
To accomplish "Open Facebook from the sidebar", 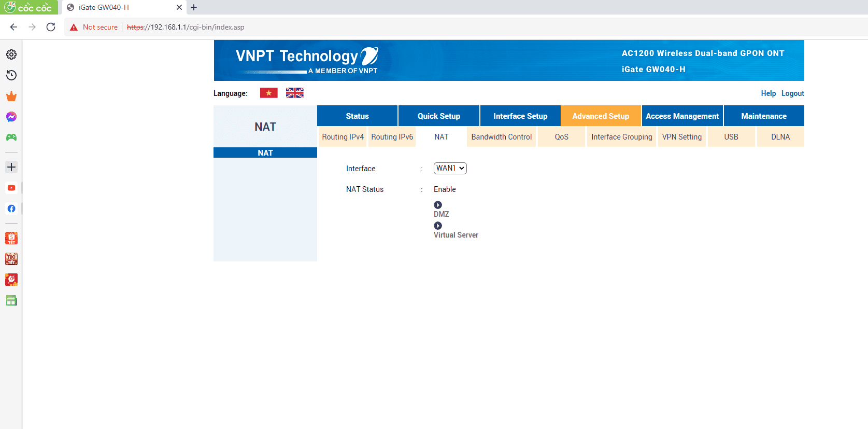I will 11,209.
